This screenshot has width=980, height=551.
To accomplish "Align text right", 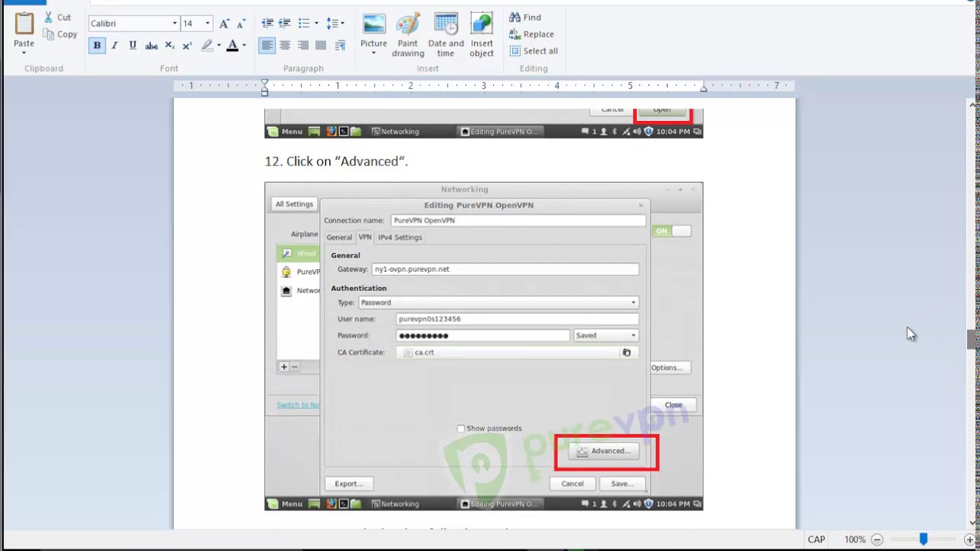I will [x=303, y=46].
